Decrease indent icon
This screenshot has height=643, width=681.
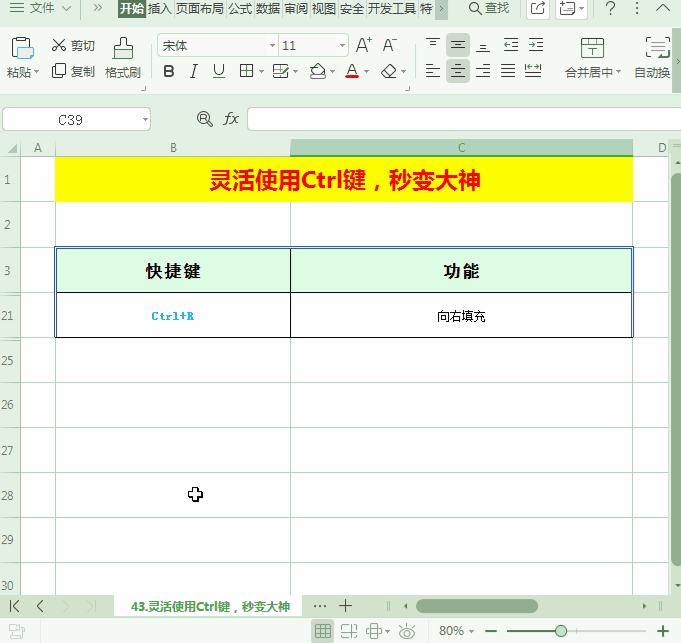click(x=511, y=45)
